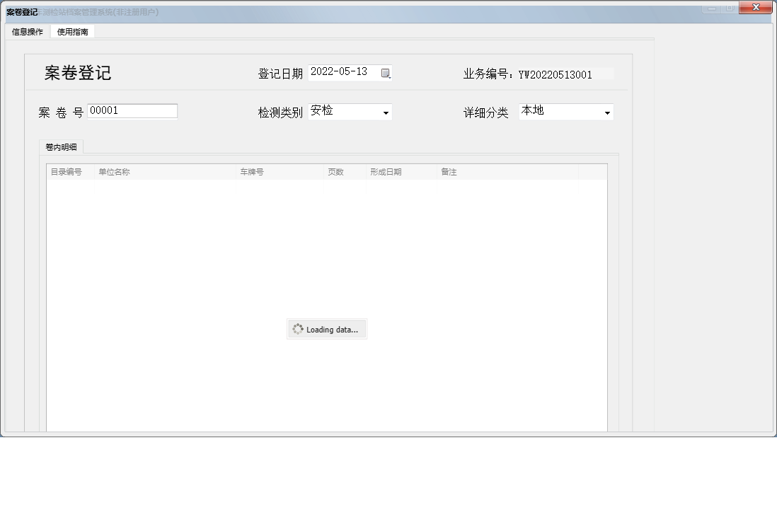Open the 检测类别 dropdown showing 安检

pyautogui.click(x=350, y=112)
